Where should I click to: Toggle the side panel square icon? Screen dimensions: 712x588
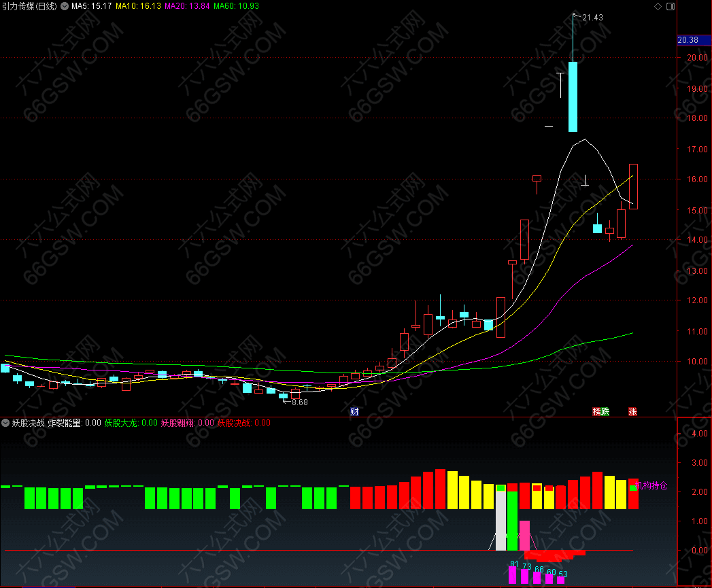click(671, 6)
